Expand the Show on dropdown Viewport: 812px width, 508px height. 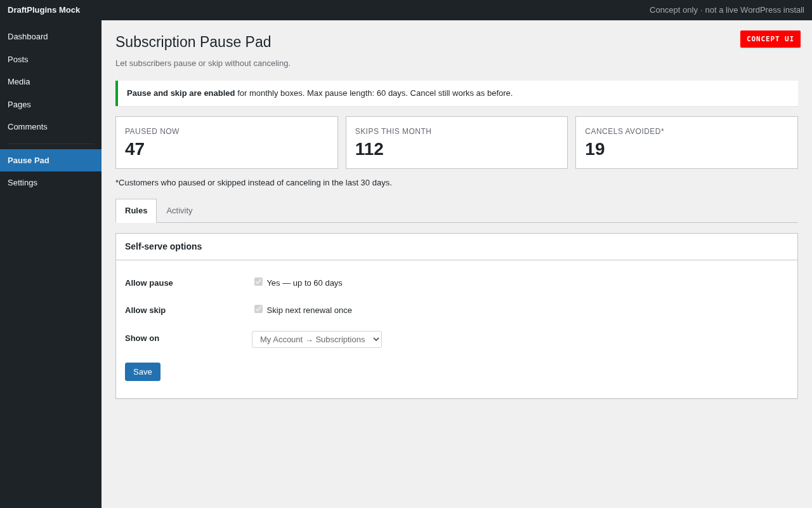coord(317,340)
